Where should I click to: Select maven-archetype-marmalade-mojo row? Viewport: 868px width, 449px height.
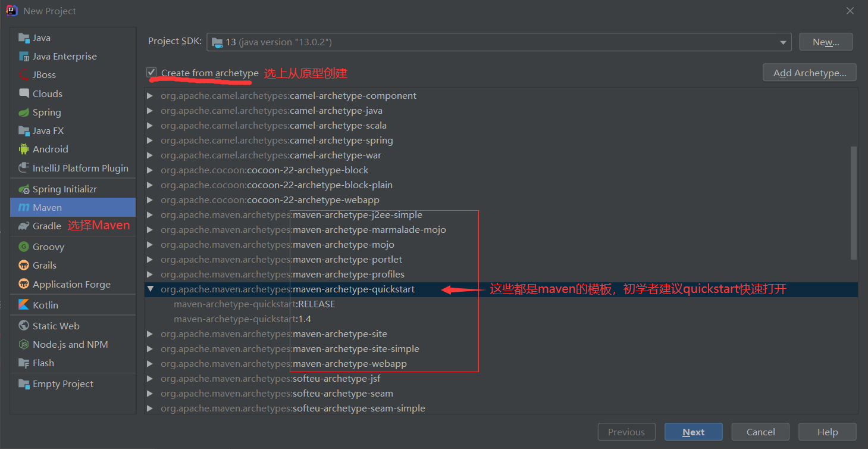click(501, 230)
